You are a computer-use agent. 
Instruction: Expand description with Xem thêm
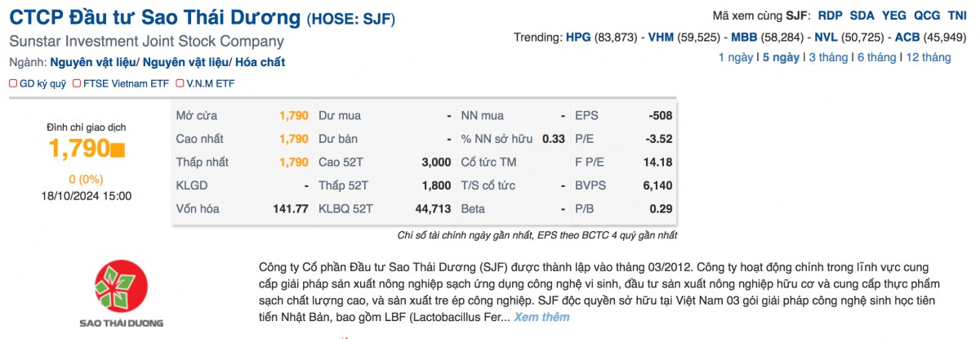pos(541,317)
